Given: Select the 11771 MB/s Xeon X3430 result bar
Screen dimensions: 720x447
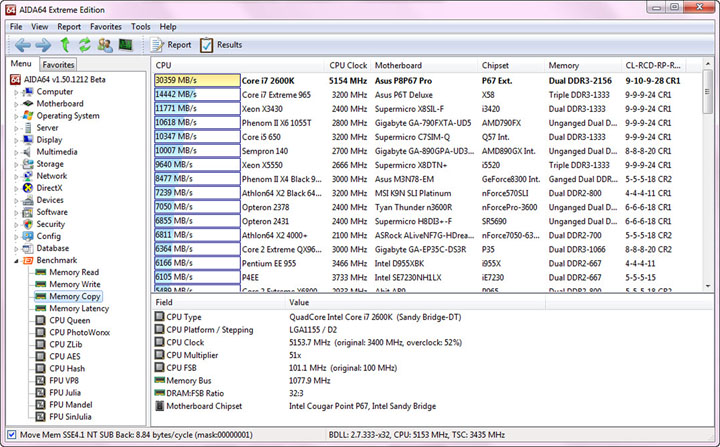Looking at the screenshot, I should click(197, 109).
